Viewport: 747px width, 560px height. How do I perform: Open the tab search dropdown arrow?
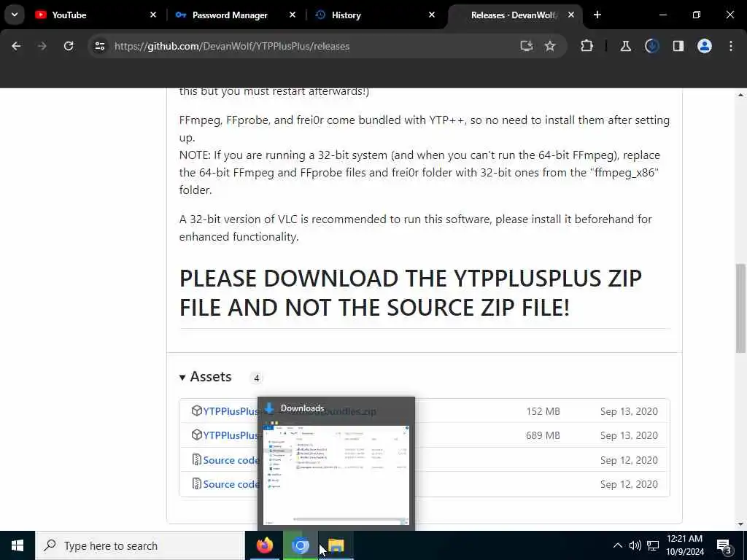click(15, 15)
